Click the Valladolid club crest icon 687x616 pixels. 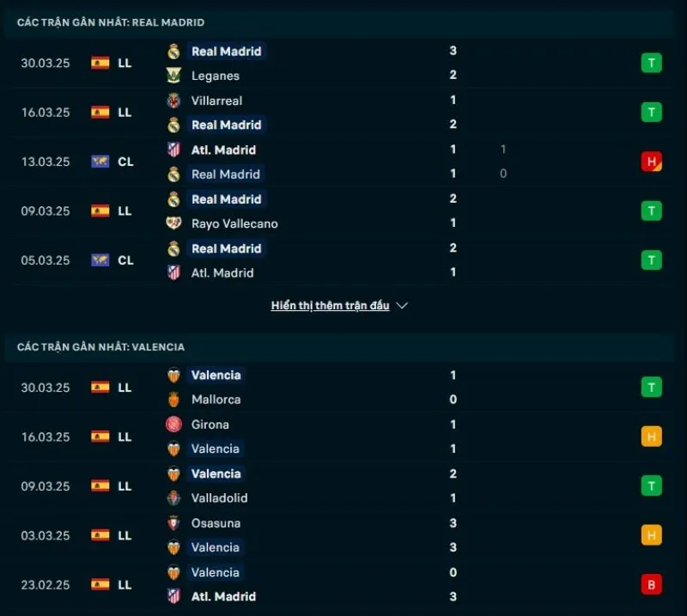(x=173, y=498)
